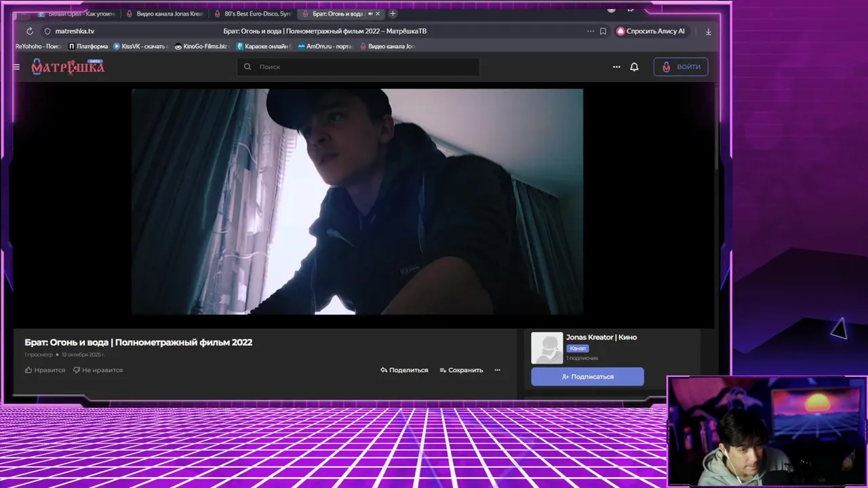Open the Платформа bookmark
Screen dimensions: 868x488
pos(88,46)
